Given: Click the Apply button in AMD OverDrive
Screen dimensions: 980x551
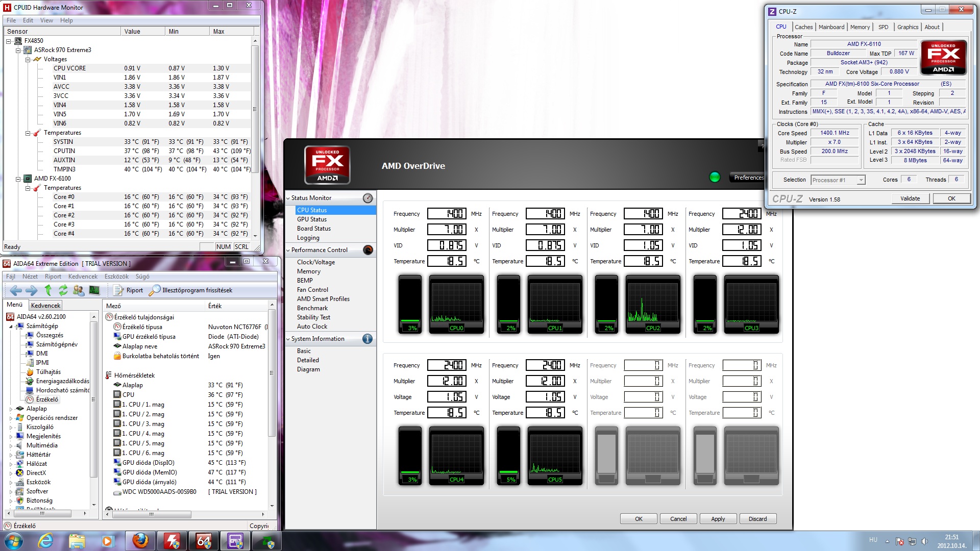Looking at the screenshot, I should point(718,519).
